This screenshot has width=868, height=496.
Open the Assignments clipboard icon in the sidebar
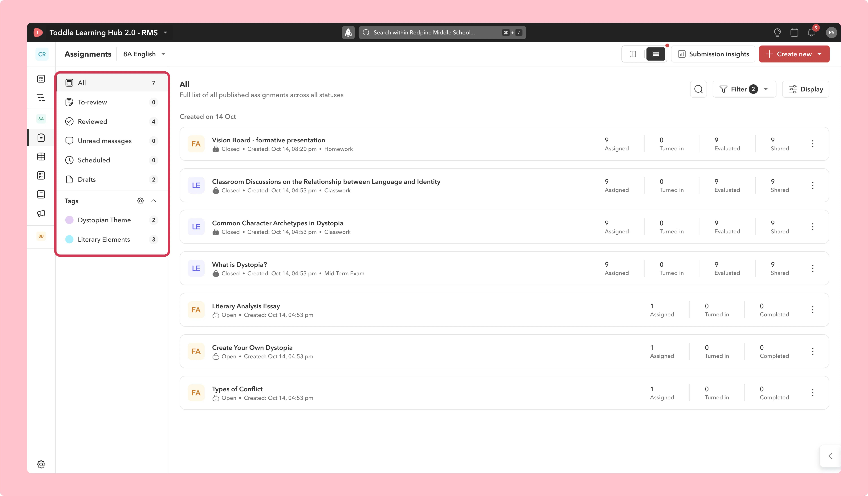tap(41, 138)
